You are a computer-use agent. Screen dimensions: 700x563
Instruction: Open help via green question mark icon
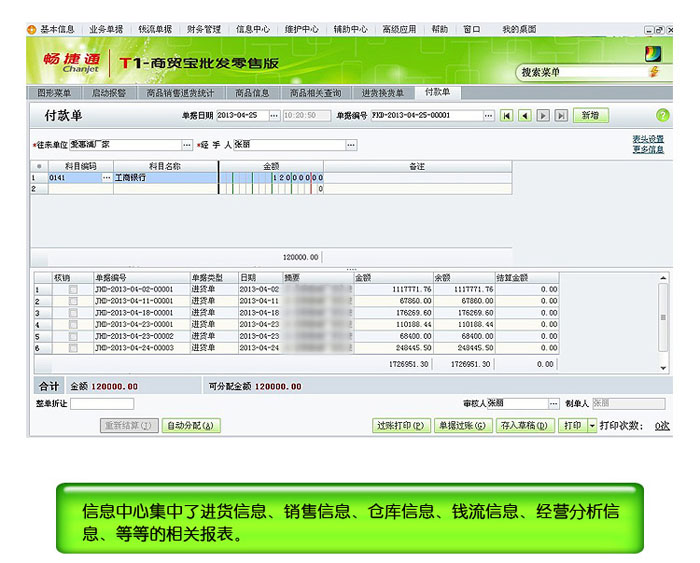click(x=662, y=115)
